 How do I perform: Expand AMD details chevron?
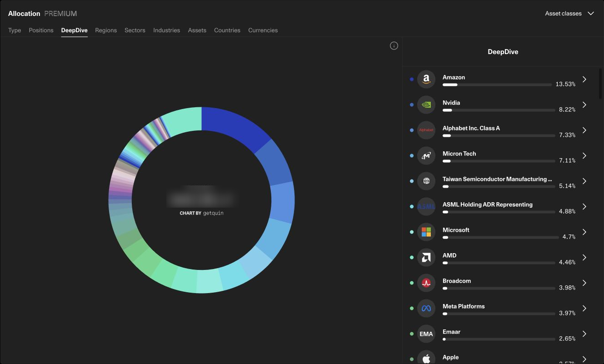[584, 258]
